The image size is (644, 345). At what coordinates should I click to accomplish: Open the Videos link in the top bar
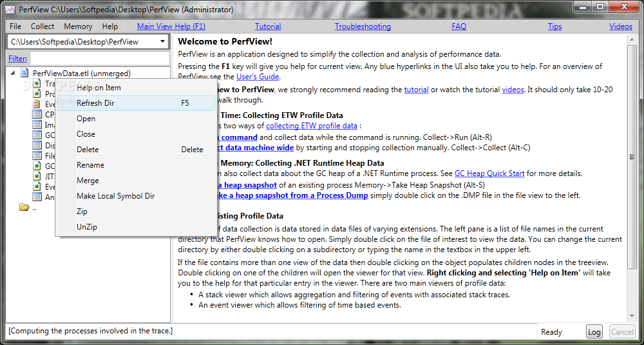click(x=621, y=26)
